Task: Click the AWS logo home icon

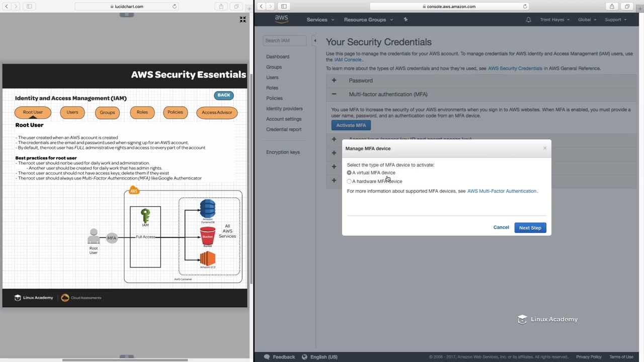Action: (x=281, y=20)
